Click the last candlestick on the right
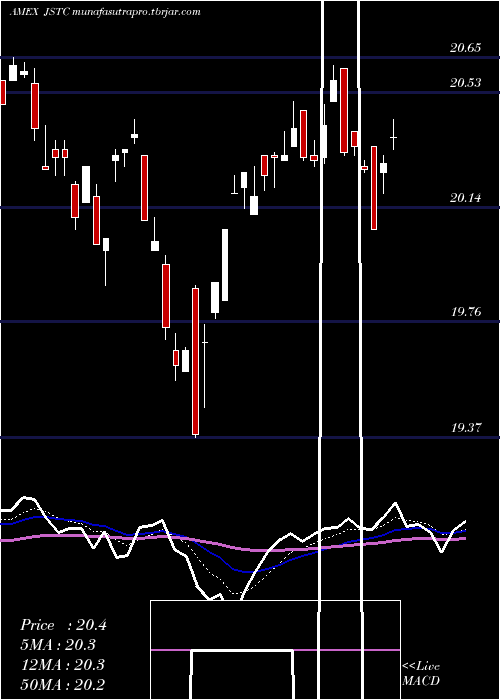This screenshot has width=500, height=700. [394, 134]
